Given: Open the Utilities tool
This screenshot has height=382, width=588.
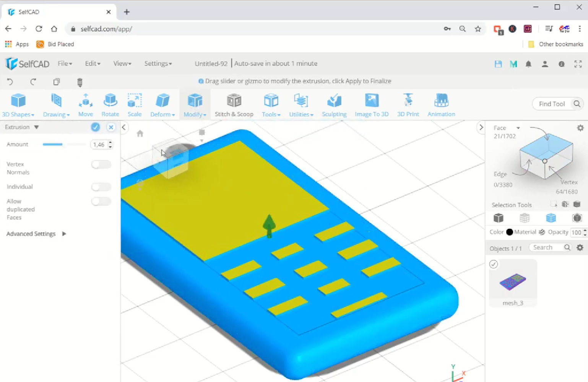Looking at the screenshot, I should (x=301, y=105).
